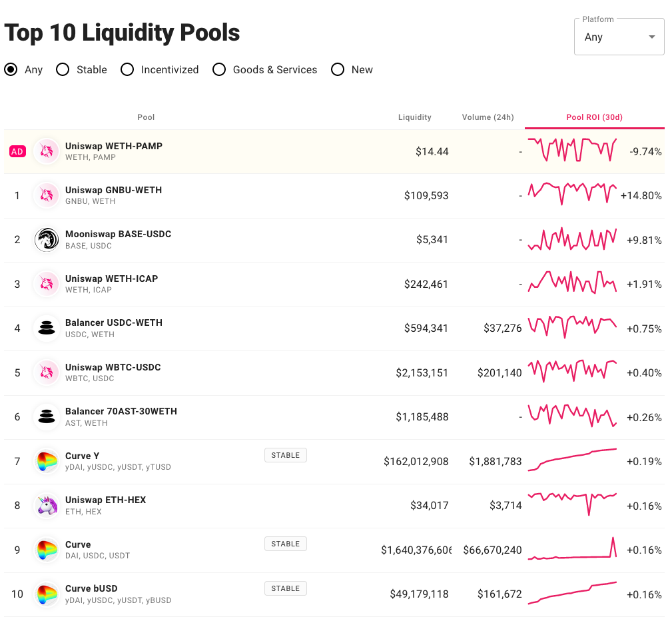Select the Any pool filter radio button

point(11,69)
